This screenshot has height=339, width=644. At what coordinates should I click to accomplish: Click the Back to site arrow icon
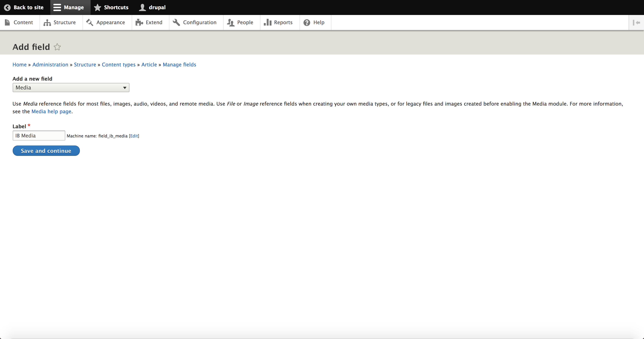pos(7,7)
